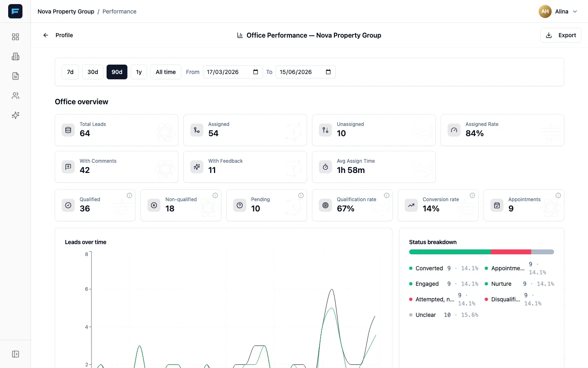Click gray segment of status breakdown bar

pyautogui.click(x=543, y=252)
